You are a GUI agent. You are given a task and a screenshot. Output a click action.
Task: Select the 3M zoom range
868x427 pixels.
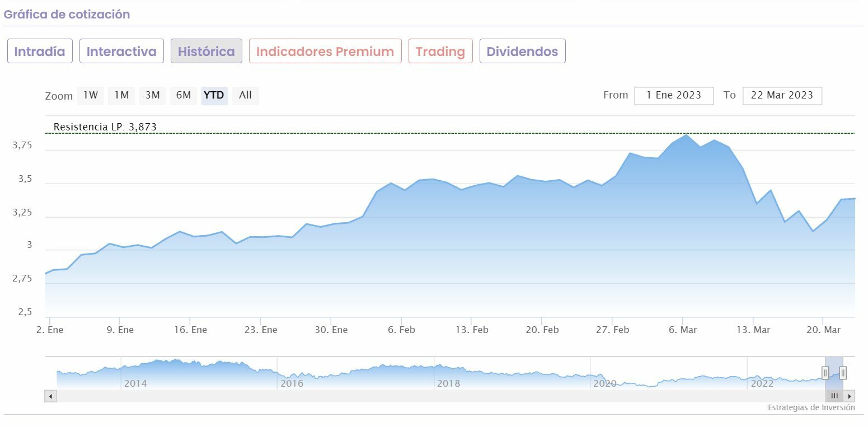(x=152, y=95)
